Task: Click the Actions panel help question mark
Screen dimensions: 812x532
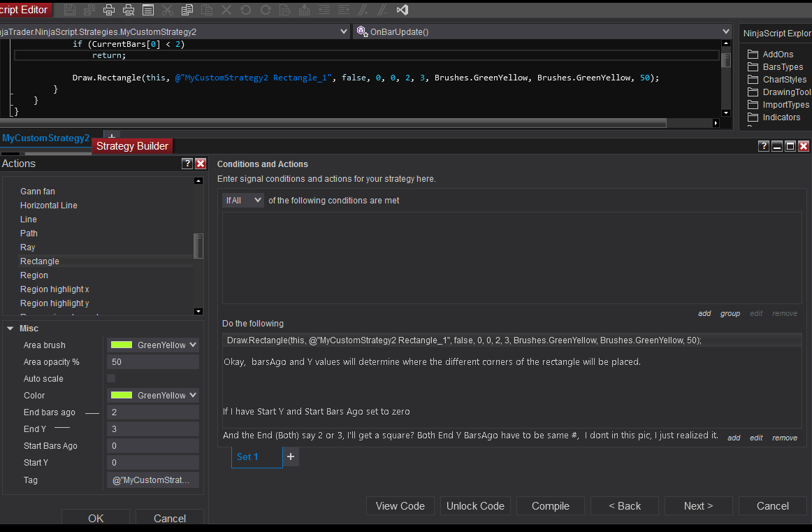Action: tap(187, 164)
